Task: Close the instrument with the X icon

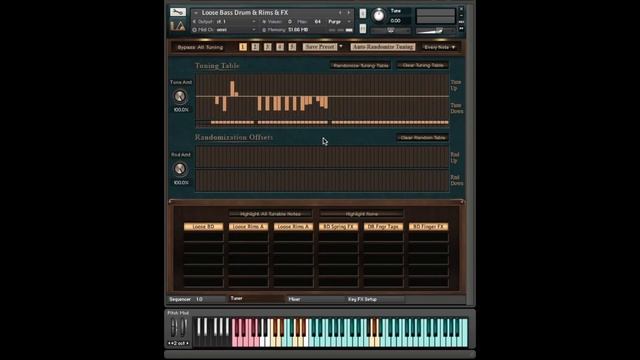Action: coord(461,9)
